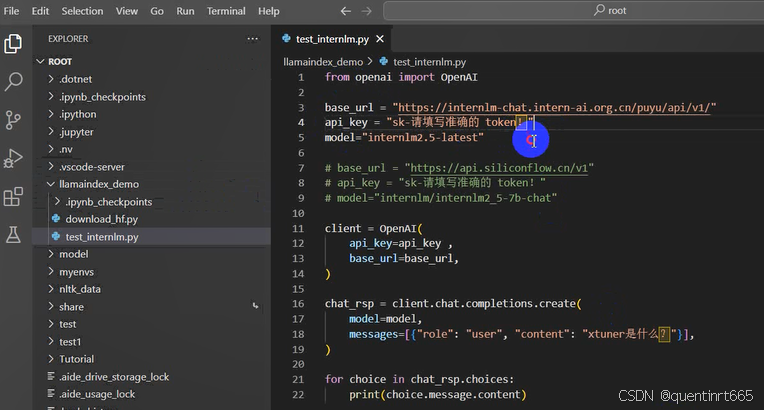Screen dimensions: 764x410
Task: Open Explorer views and more actions menu
Action: point(252,39)
